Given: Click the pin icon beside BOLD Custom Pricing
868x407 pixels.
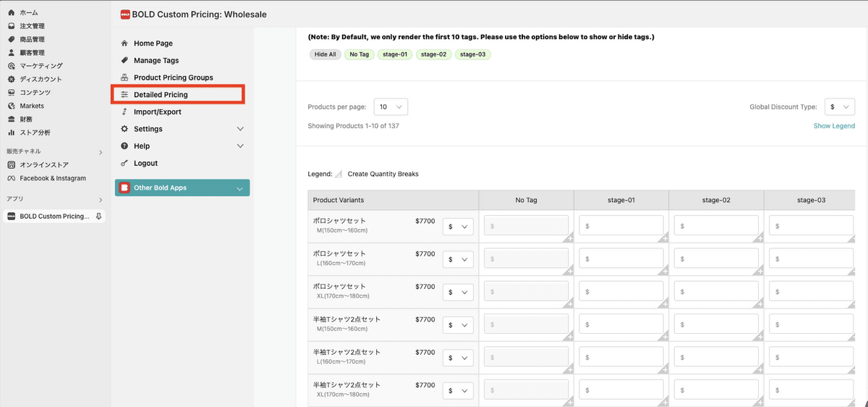Looking at the screenshot, I should click(98, 217).
